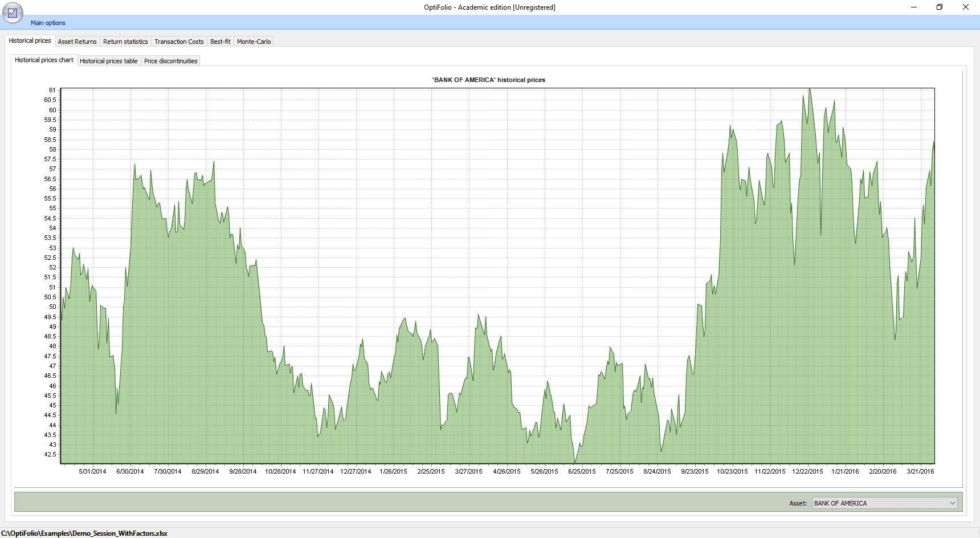Image resolution: width=980 pixels, height=538 pixels.
Task: Click the OptiFolio application logo icon
Action: click(x=13, y=13)
